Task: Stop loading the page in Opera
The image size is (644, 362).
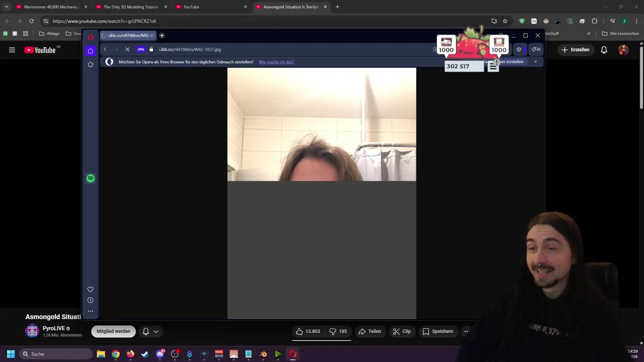Action: pos(127,49)
